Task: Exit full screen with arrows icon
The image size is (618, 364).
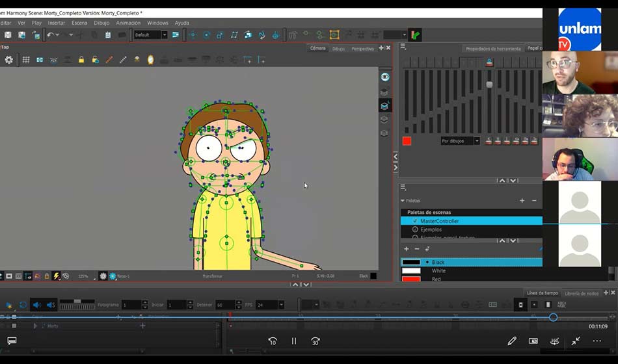Action: point(576,341)
